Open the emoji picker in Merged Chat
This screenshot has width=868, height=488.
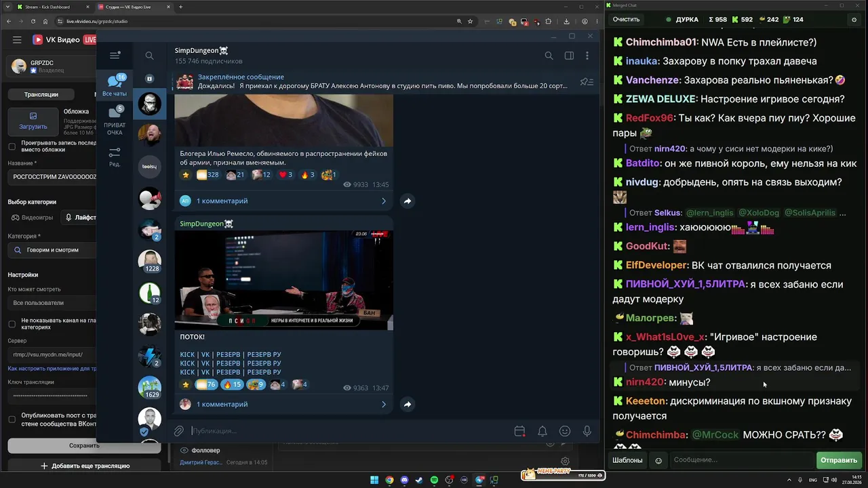coord(658,460)
